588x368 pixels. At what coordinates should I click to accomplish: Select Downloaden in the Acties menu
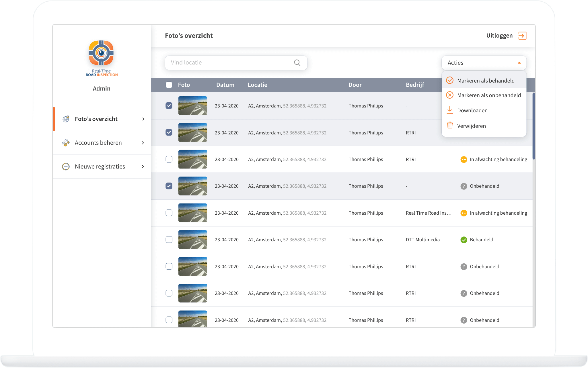[x=484, y=110]
